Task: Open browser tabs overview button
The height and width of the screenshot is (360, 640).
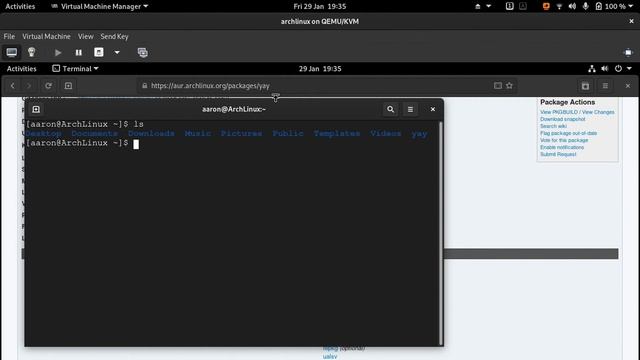Action: [x=585, y=86]
